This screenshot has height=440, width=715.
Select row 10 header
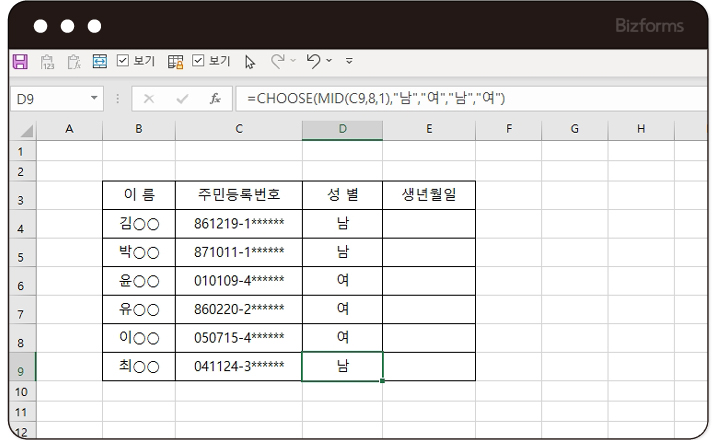[x=22, y=392]
